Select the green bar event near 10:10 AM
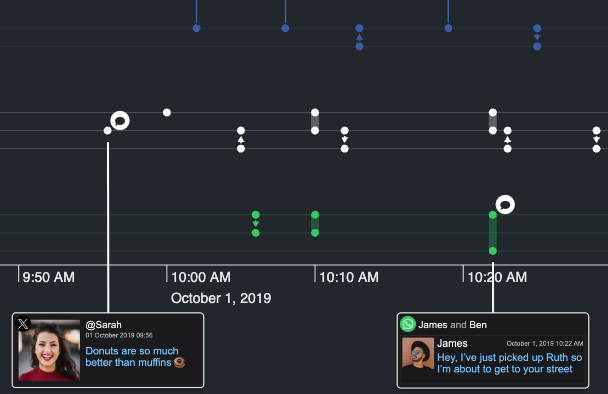The height and width of the screenshot is (394, 608). (x=315, y=224)
